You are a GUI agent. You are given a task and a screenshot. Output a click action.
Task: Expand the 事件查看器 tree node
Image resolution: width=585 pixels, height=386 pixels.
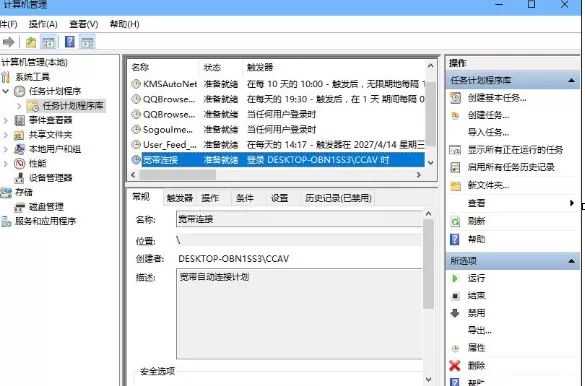(x=6, y=120)
